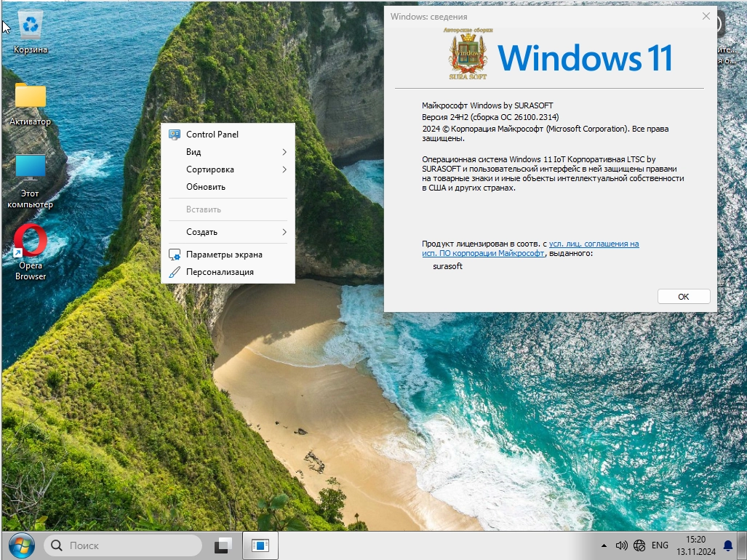Expand the Вид submenu
Viewport: 747px width, 560px height.
tap(228, 152)
